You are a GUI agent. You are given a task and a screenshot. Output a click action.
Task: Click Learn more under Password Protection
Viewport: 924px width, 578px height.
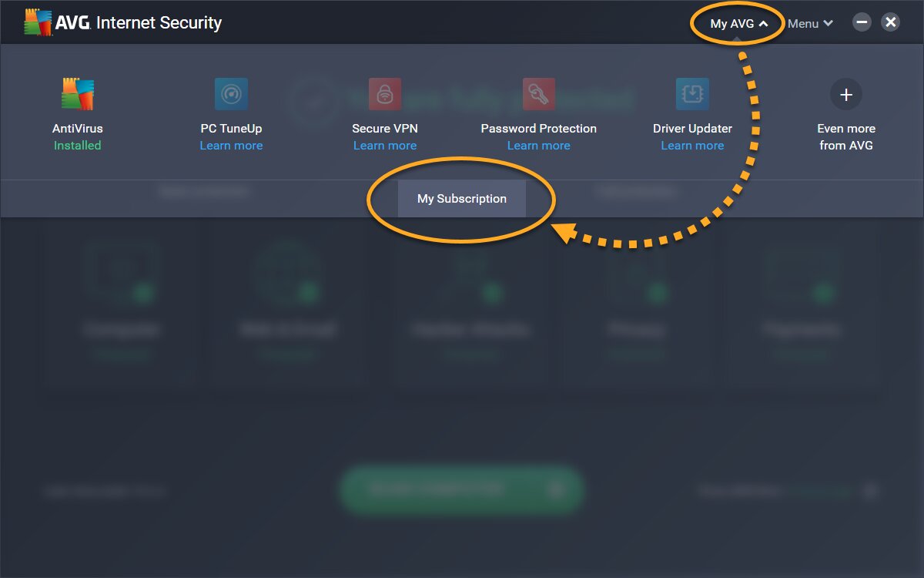coord(539,145)
